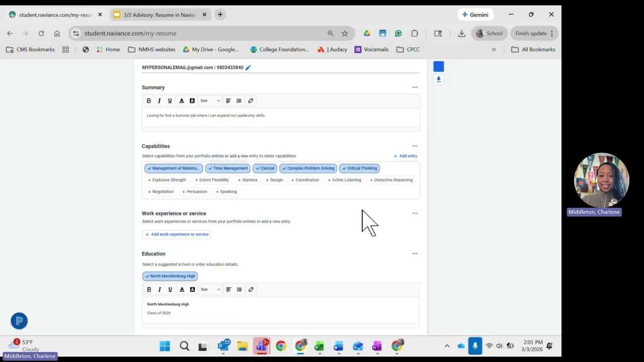The width and height of the screenshot is (644, 362).
Task: Expand the hidden bookmarks chevron
Action: coord(494,49)
